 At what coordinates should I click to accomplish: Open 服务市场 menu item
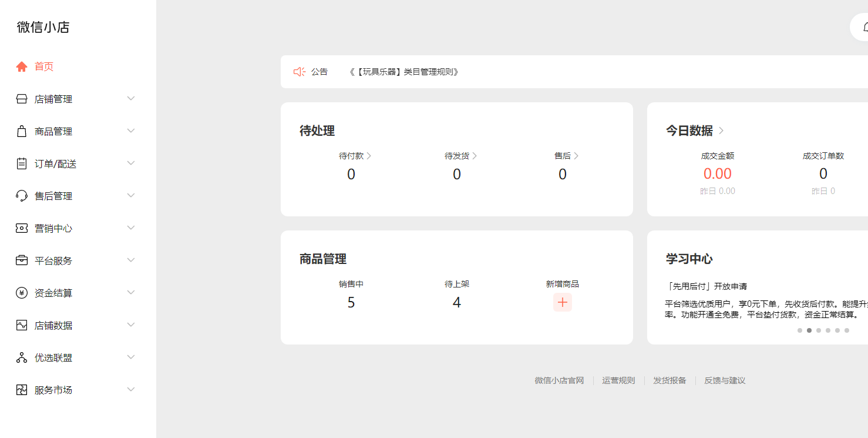tap(53, 390)
